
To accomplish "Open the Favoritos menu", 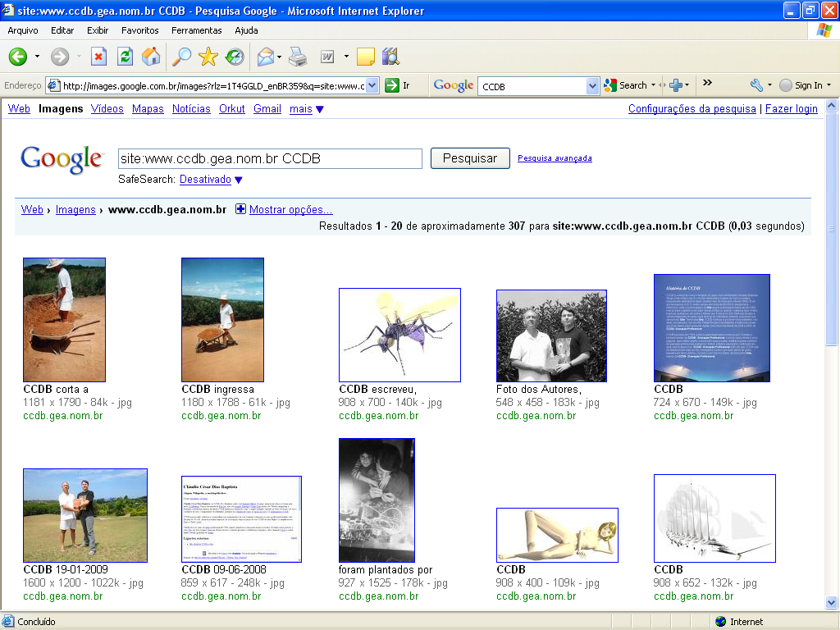I will 140,30.
